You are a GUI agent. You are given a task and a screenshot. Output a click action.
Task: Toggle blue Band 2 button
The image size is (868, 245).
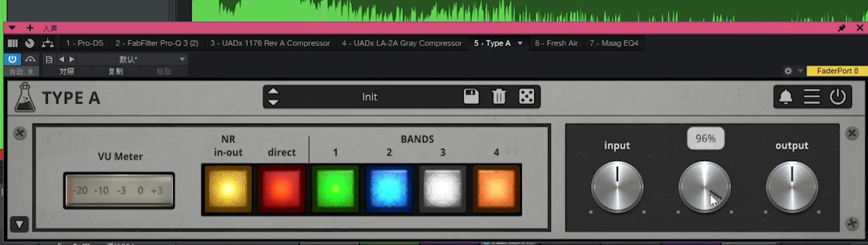389,189
